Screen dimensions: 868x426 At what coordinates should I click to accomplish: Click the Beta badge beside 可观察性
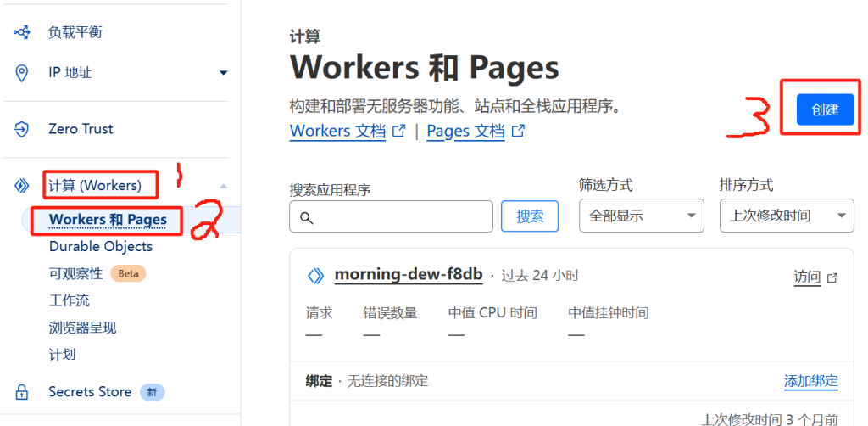[x=129, y=273]
